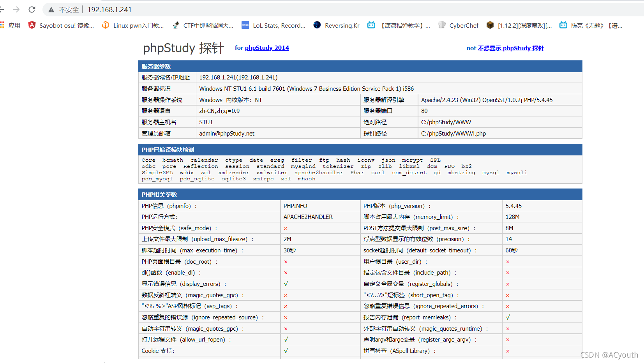Open the 陈亮《无题》 bookmark

[x=591, y=25]
